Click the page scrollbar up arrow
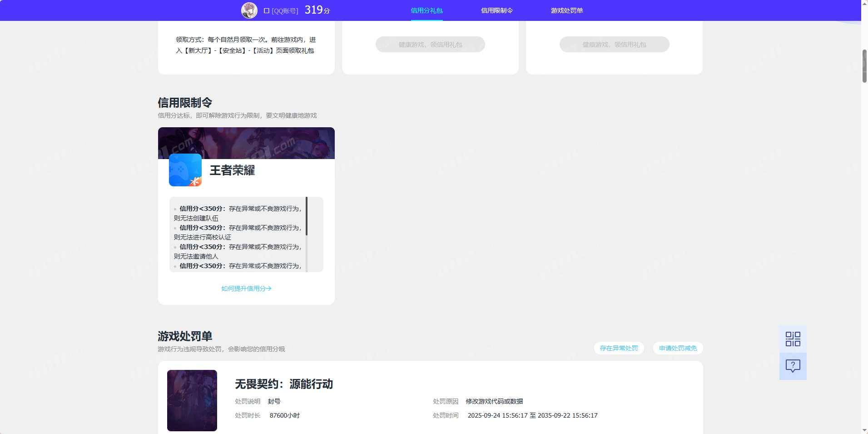868x434 pixels. coord(864,4)
